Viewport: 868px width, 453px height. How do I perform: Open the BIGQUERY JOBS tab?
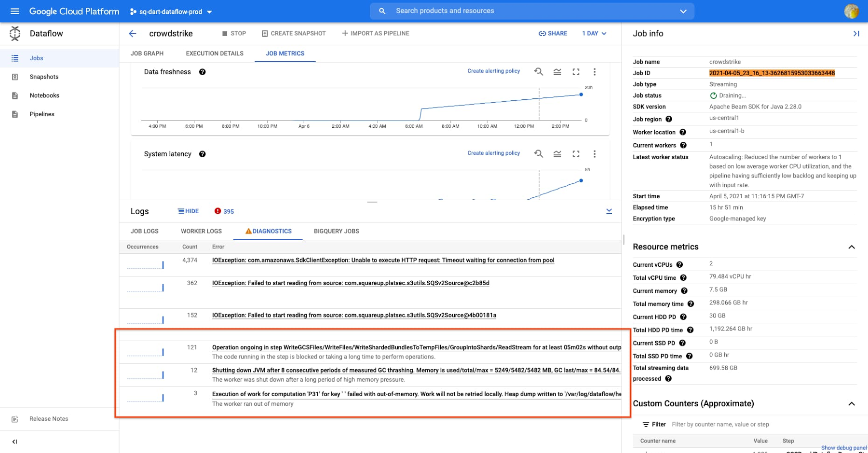coord(337,231)
